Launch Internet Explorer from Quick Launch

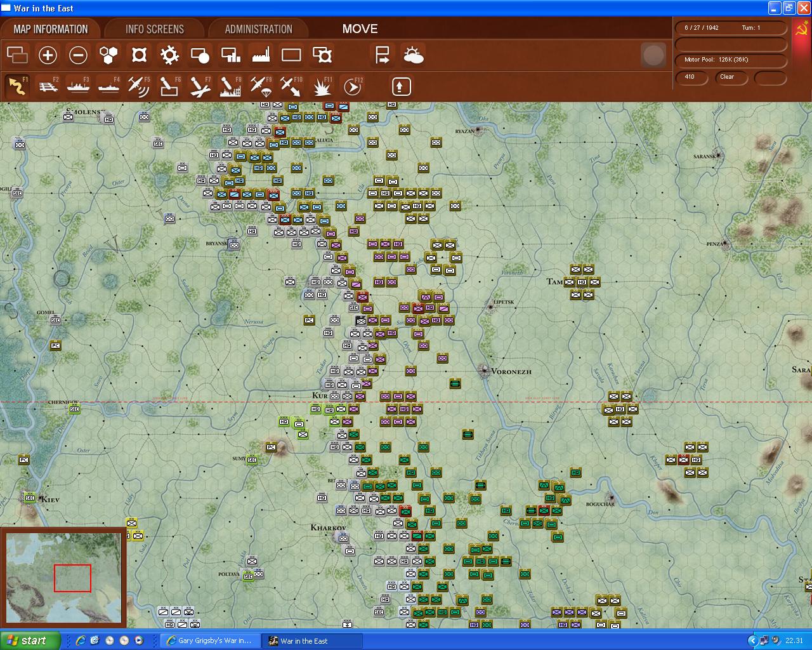pyautogui.click(x=81, y=641)
